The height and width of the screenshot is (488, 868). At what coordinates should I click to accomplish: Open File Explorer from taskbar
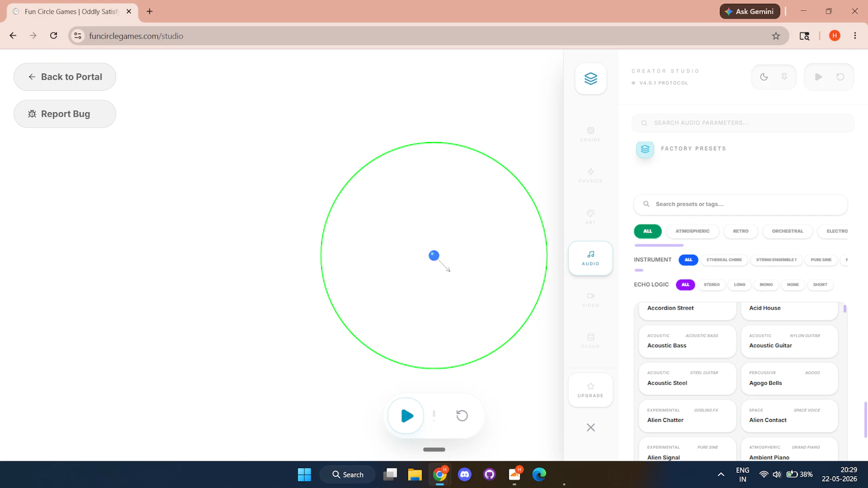[415, 474]
